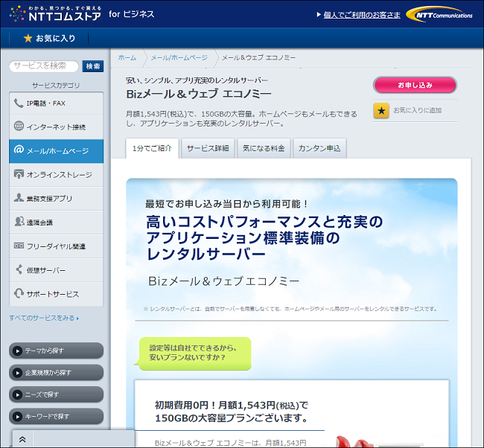
Task: Click the pink お申し込み button
Action: click(x=415, y=85)
